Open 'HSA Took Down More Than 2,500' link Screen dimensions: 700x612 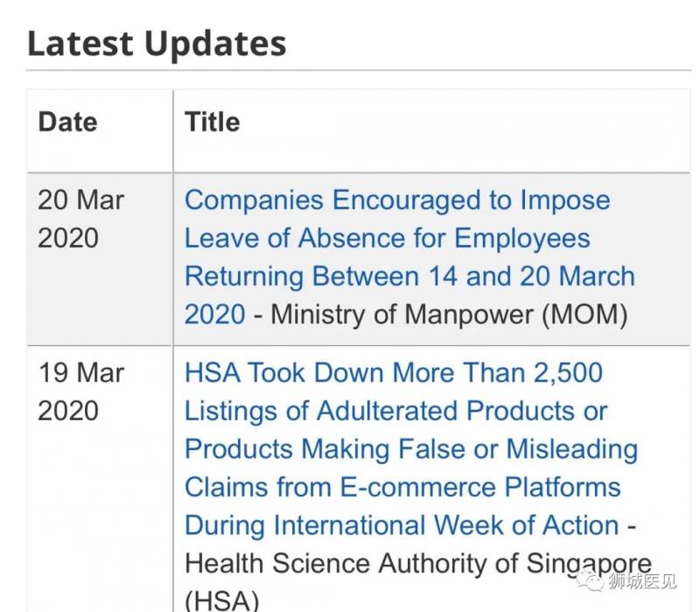(x=393, y=372)
